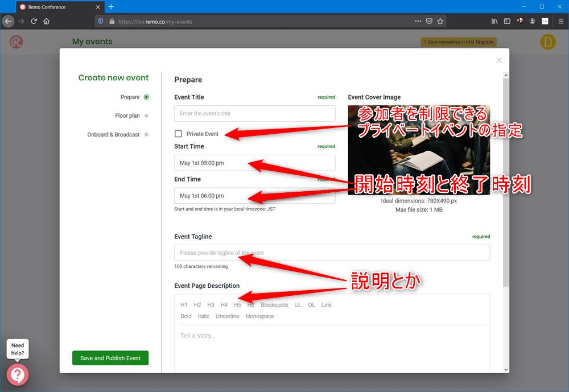Click the Remo logo icon
Image resolution: width=569 pixels, height=392 pixels.
click(x=17, y=42)
